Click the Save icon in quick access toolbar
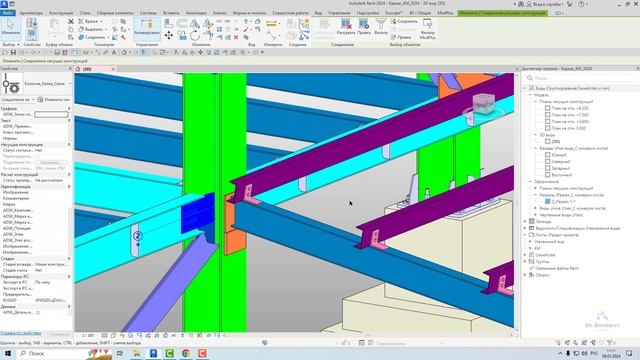The image size is (640, 360). (13, 52)
